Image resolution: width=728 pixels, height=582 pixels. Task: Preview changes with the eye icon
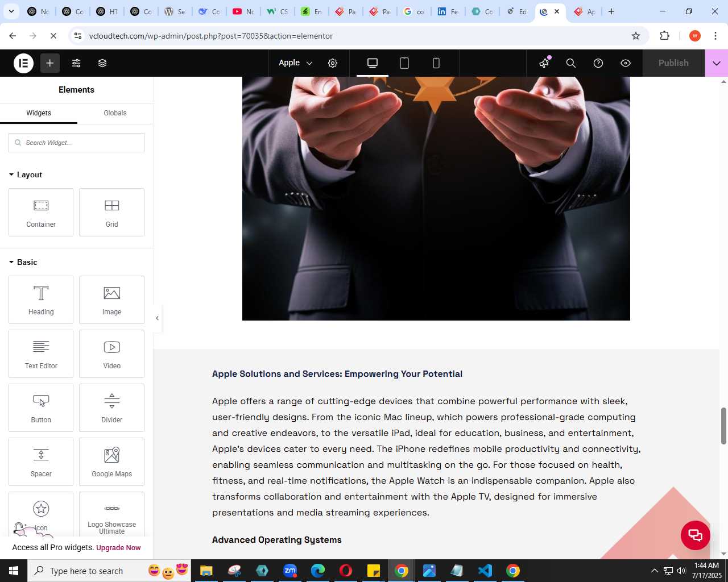point(626,63)
